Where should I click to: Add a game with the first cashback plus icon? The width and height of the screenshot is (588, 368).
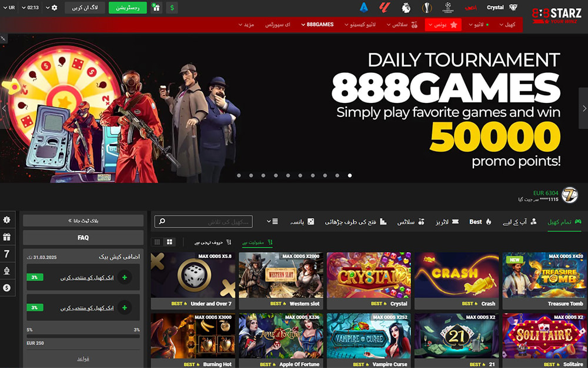click(x=125, y=277)
